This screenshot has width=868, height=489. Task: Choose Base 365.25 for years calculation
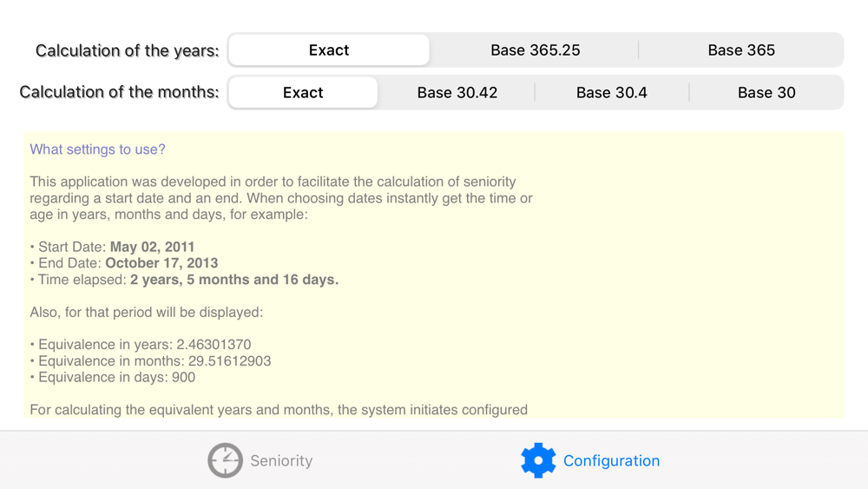pos(536,50)
